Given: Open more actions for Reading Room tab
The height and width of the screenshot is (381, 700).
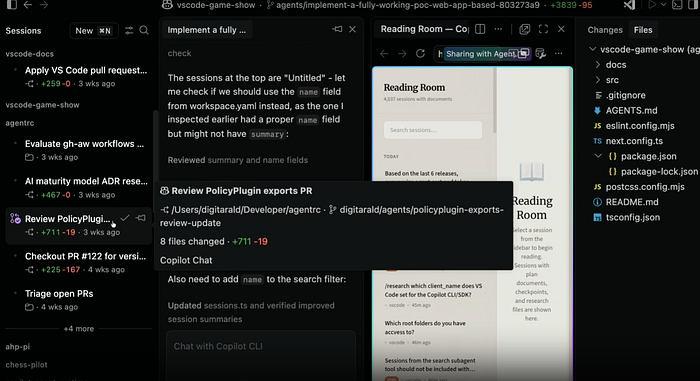Looking at the screenshot, I should point(498,29).
